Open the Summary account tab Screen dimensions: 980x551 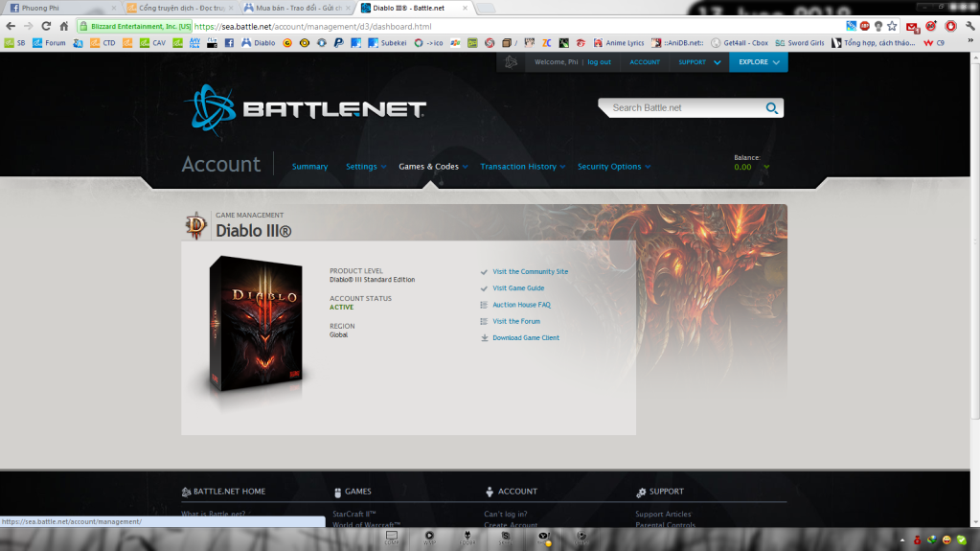click(x=310, y=167)
